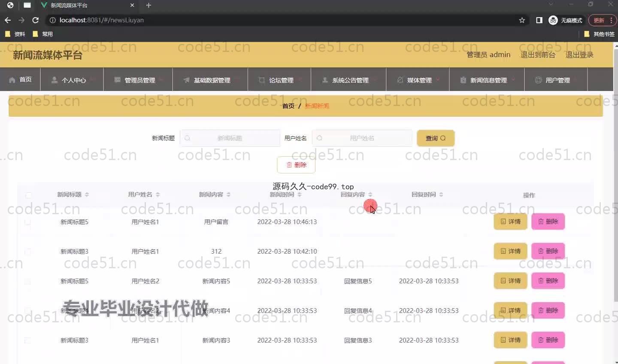Open the 首页 item in navigation bar
Viewport: 618px width, 364px height.
(x=20, y=79)
